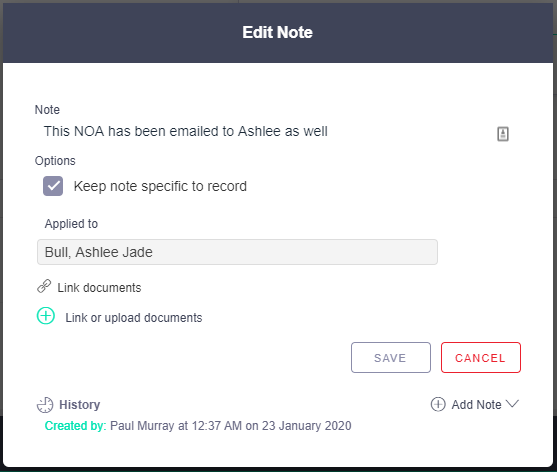Screen dimensions: 557x472
Task: Click the 'Keep note specific to record' label
Action: click(x=160, y=186)
